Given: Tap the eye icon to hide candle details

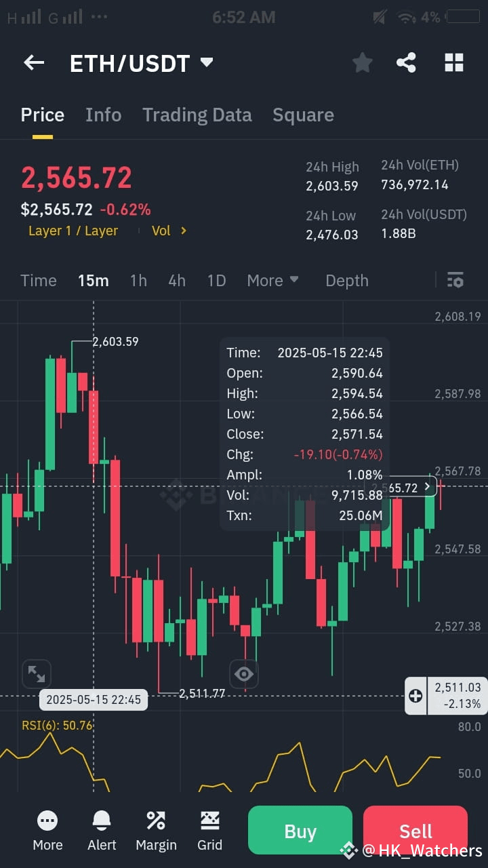Looking at the screenshot, I should coord(244,673).
